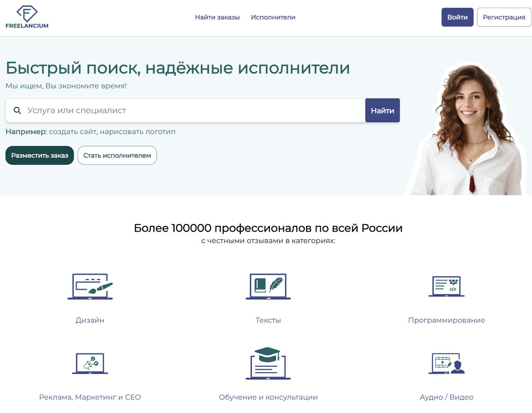Open Найти заказы menu item
The width and height of the screenshot is (532, 413).
(x=217, y=17)
